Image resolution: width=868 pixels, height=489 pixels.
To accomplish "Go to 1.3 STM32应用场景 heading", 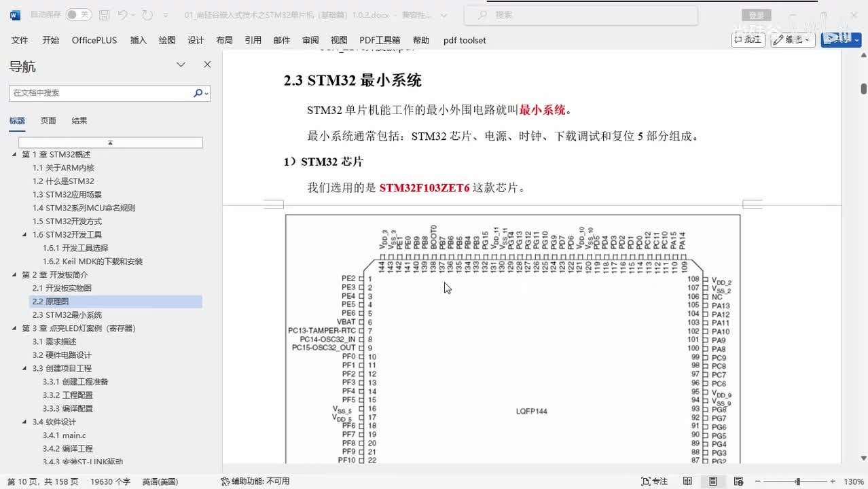I will 67,195.
